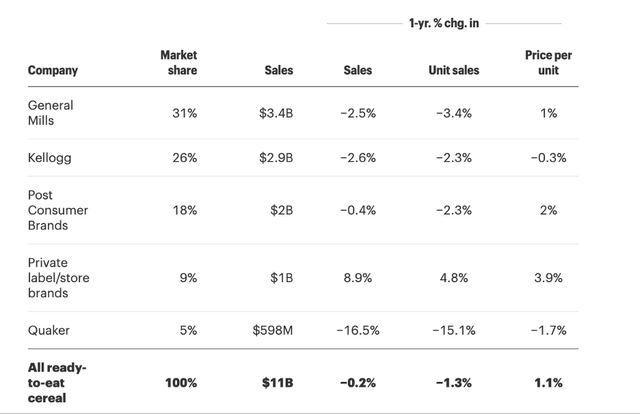The height and width of the screenshot is (414, 640).
Task: Select the Post Consumer Brands label
Action: [x=58, y=210]
